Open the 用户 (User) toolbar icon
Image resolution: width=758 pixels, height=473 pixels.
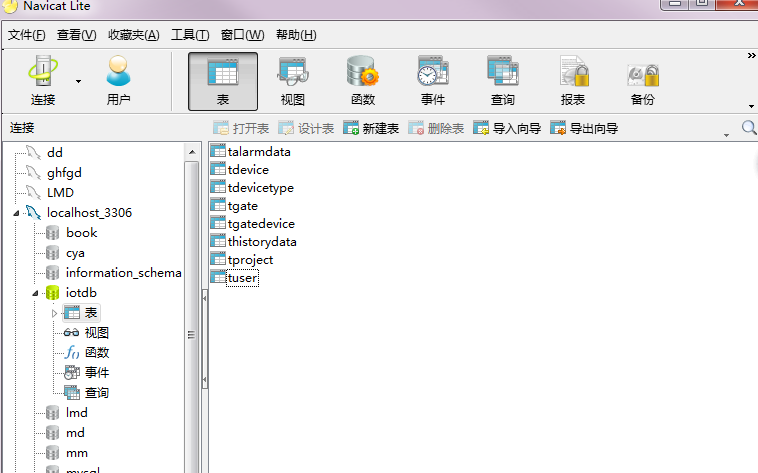tap(118, 81)
